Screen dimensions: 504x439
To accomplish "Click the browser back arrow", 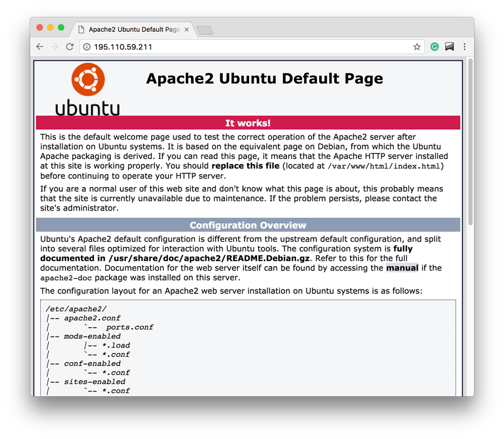I will (39, 46).
